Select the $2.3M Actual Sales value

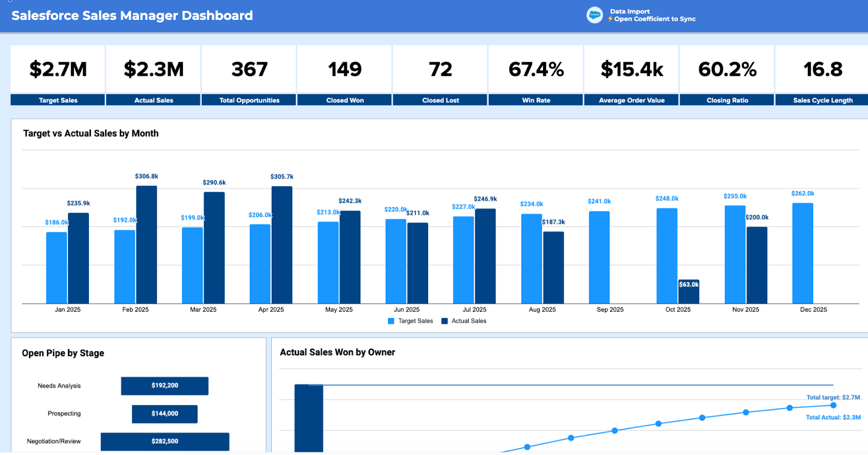154,69
